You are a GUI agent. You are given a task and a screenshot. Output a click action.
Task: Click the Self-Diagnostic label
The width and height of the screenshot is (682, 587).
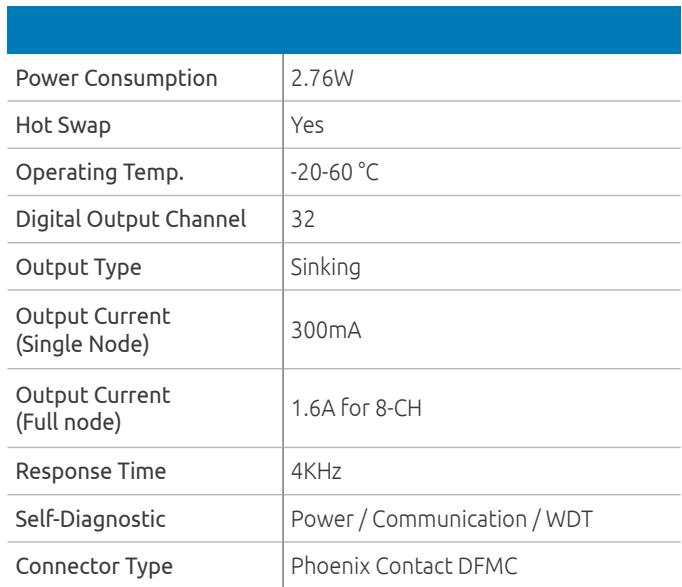click(90, 519)
